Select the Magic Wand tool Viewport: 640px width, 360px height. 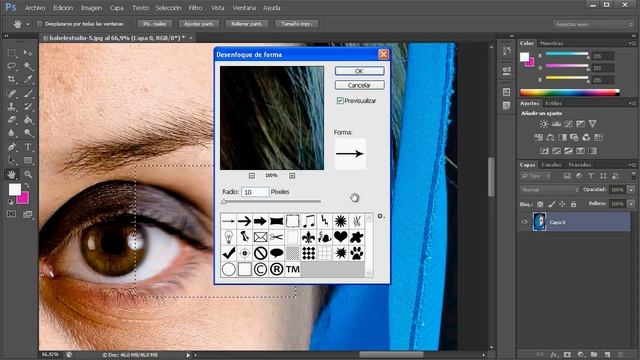(x=28, y=66)
